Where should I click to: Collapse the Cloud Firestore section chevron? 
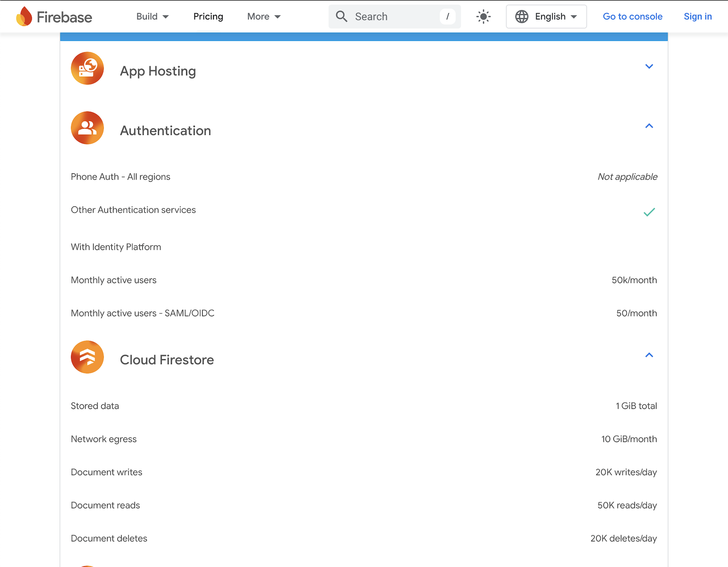point(649,355)
